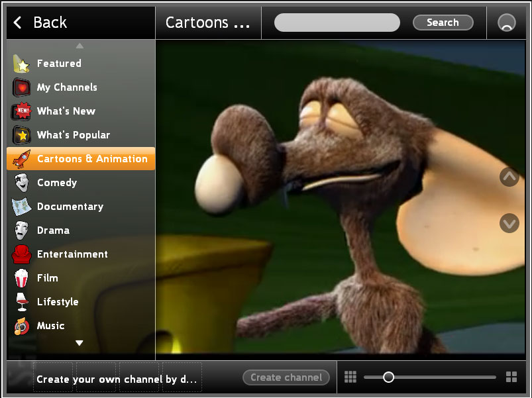Click the What's New burst icon
Image resolution: width=532 pixels, height=398 pixels.
pyautogui.click(x=21, y=111)
